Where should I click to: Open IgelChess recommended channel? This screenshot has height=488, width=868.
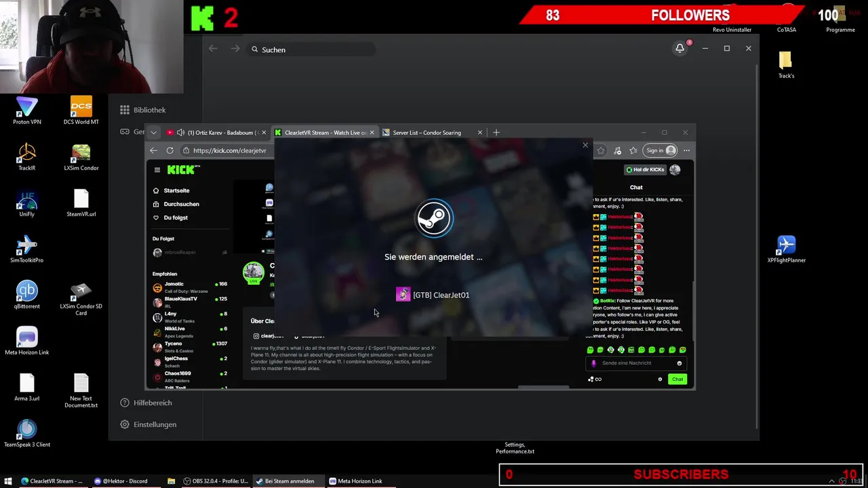click(x=190, y=361)
